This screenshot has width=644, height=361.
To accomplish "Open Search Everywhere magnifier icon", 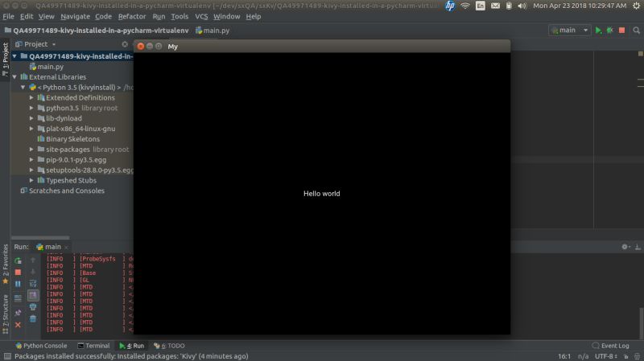I will (x=636, y=31).
